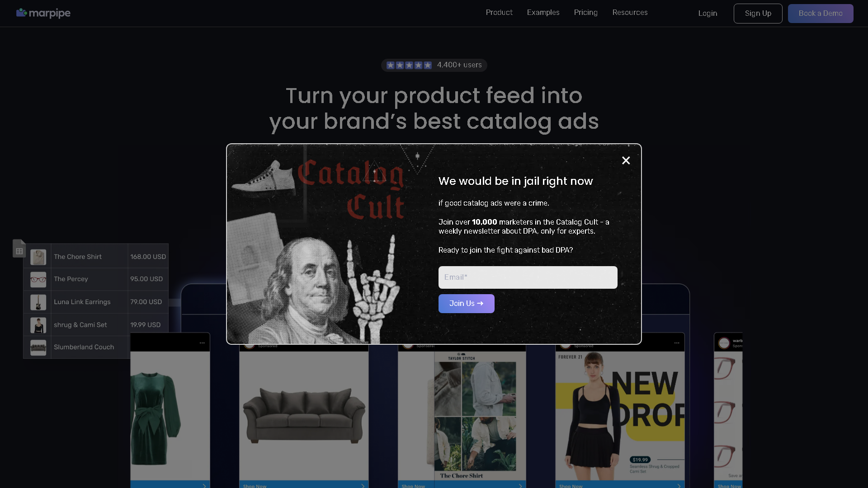Click the Chore Shirt product thumbnail
The height and width of the screenshot is (488, 868).
pyautogui.click(x=38, y=257)
